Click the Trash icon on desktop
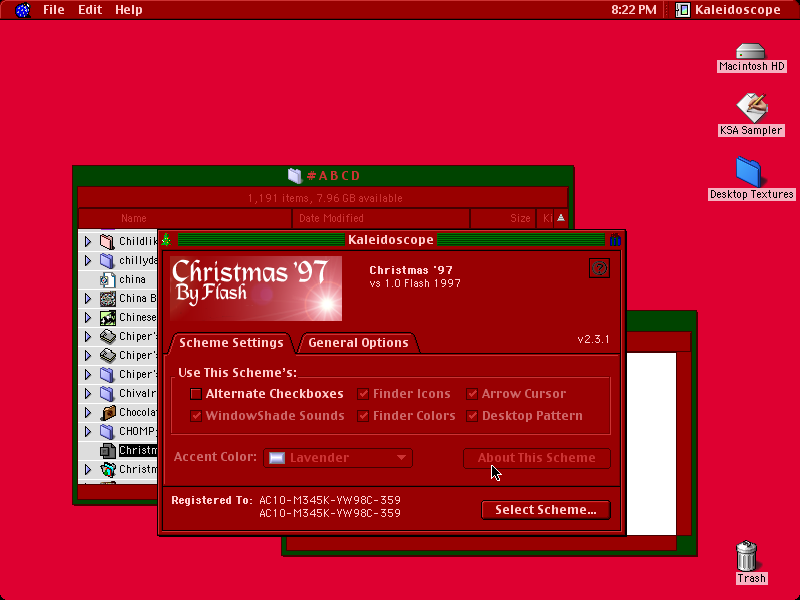Screen dimensions: 800x600 [746, 556]
